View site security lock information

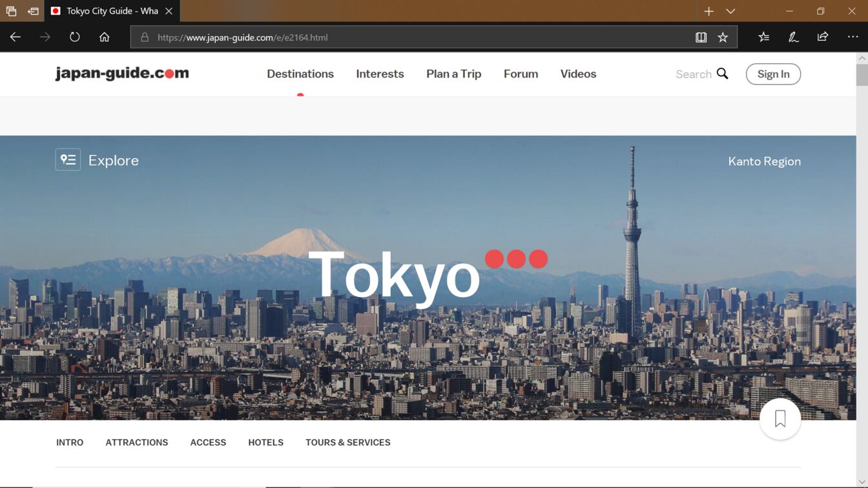(x=145, y=37)
